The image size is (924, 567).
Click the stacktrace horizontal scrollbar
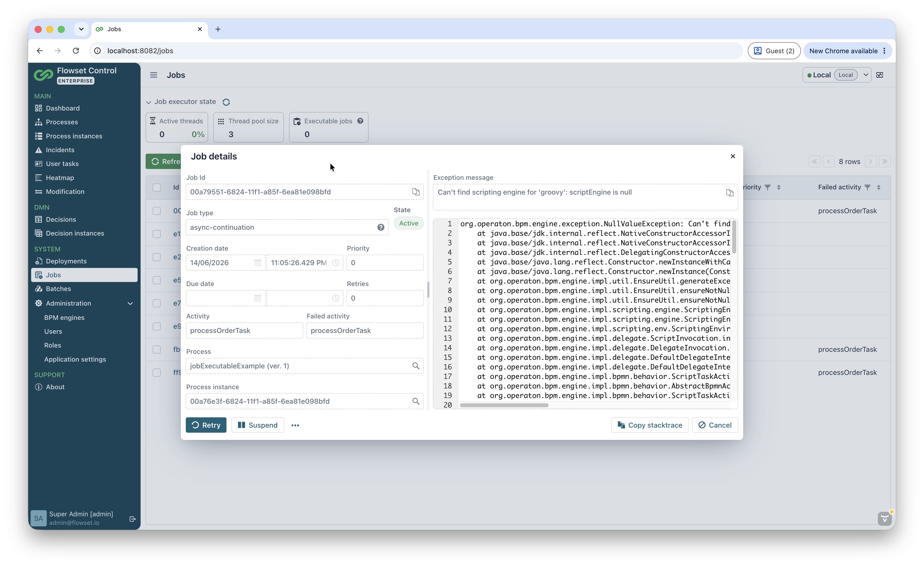pos(504,405)
